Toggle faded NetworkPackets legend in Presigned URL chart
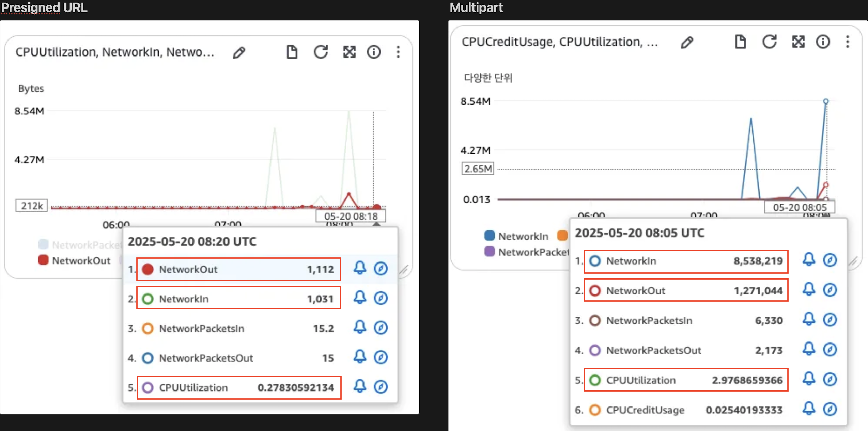868x431 pixels. (x=80, y=245)
